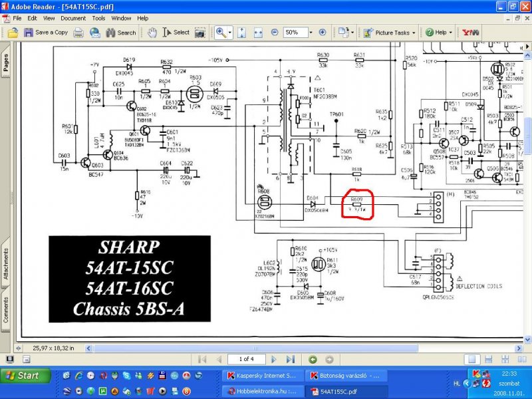Click the 50% zoom percentage field

pyautogui.click(x=295, y=32)
